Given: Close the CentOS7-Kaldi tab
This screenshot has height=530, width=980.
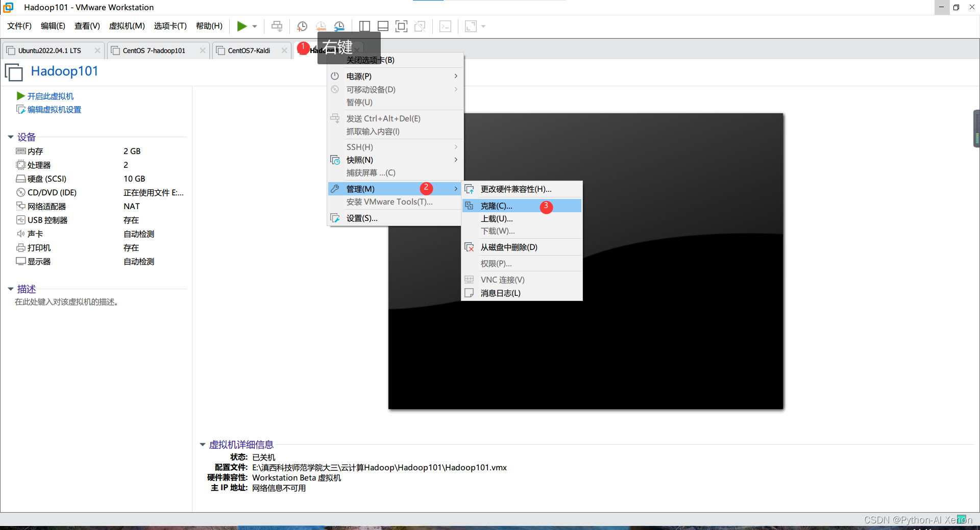Looking at the screenshot, I should (284, 51).
